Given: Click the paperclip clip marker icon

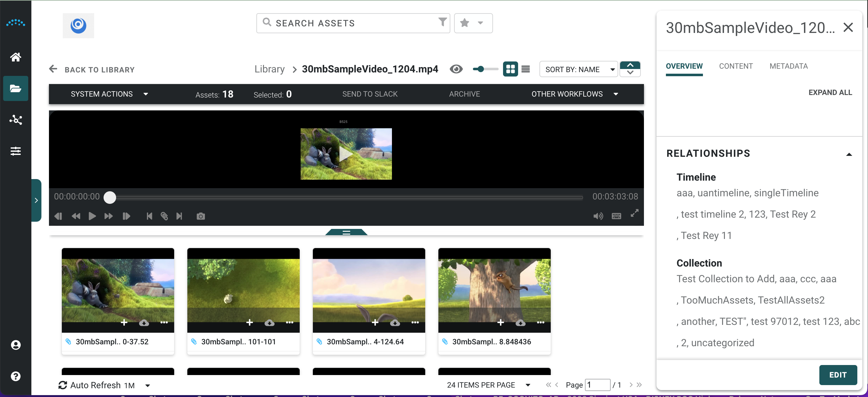Looking at the screenshot, I should tap(164, 216).
